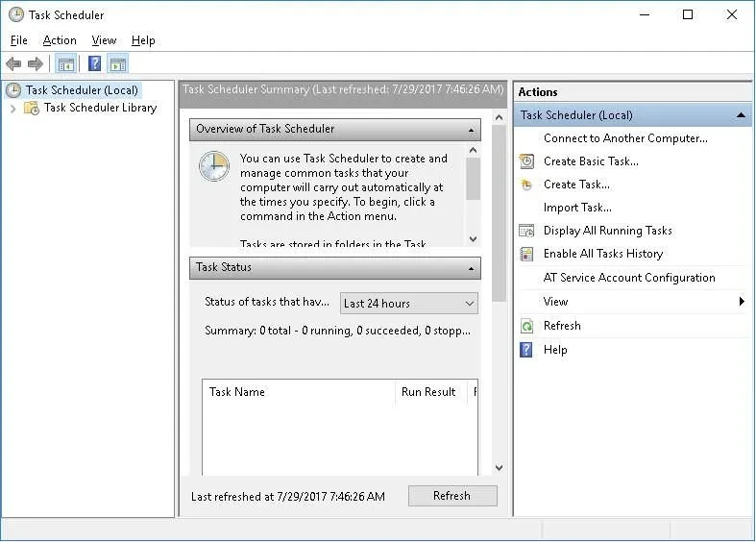The width and height of the screenshot is (756, 542).
Task: Click the Back arrow toolbar icon
Action: tap(13, 64)
